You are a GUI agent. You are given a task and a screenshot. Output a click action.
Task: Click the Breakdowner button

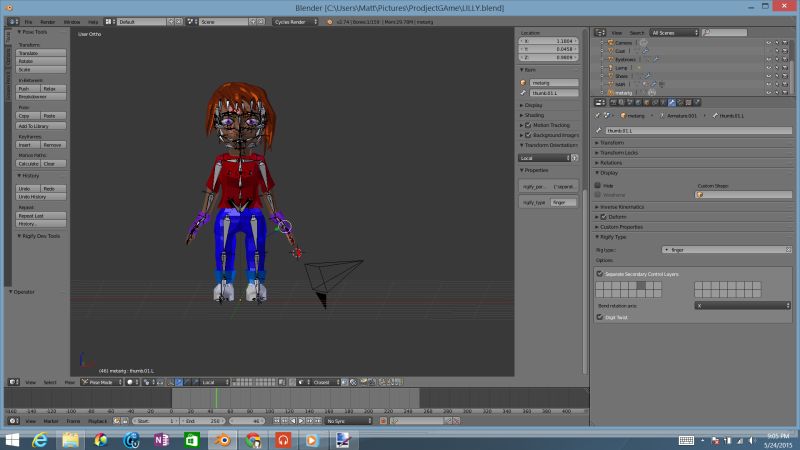click(x=41, y=96)
